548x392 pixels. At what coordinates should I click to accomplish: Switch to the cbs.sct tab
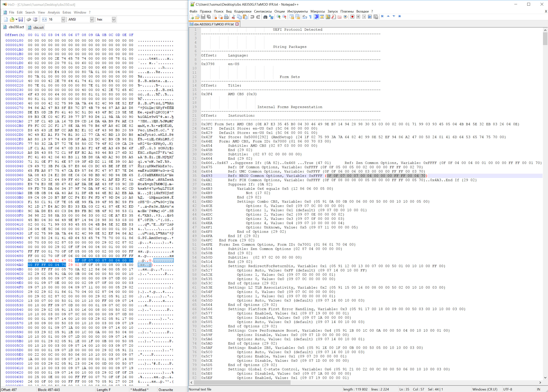pyautogui.click(x=38, y=27)
